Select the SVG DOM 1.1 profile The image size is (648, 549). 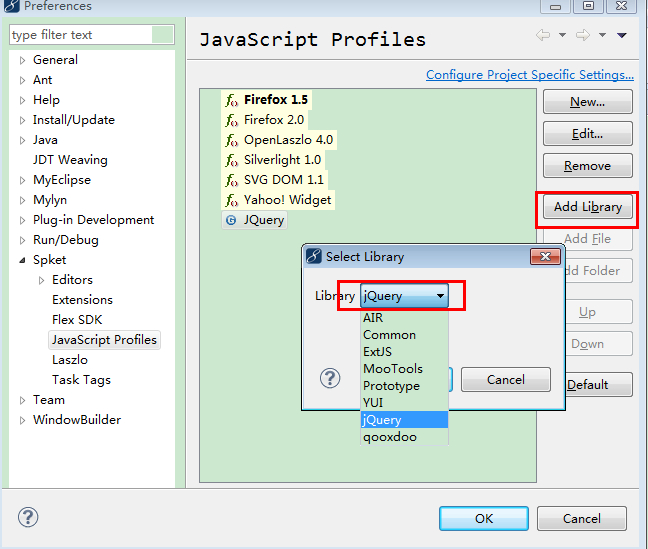point(274,180)
